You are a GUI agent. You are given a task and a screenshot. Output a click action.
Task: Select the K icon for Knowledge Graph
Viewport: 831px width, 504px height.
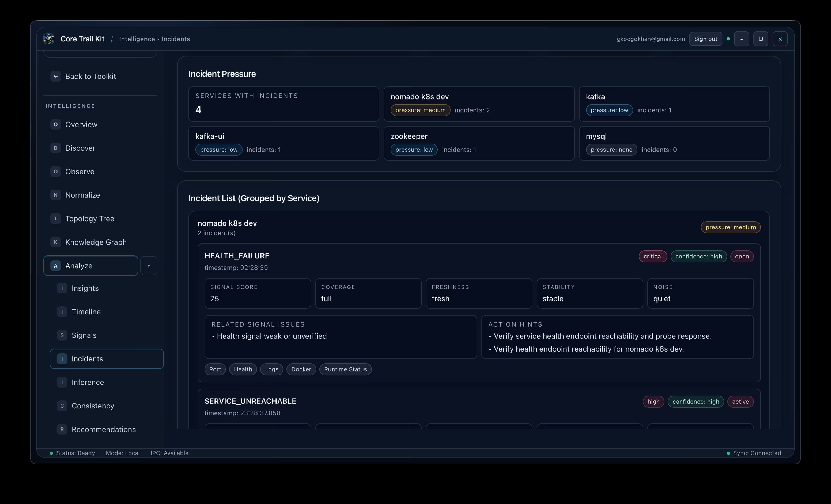[56, 242]
